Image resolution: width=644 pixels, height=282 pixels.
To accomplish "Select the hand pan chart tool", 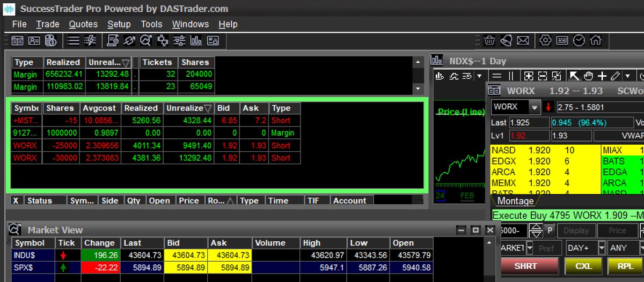I will click(589, 76).
